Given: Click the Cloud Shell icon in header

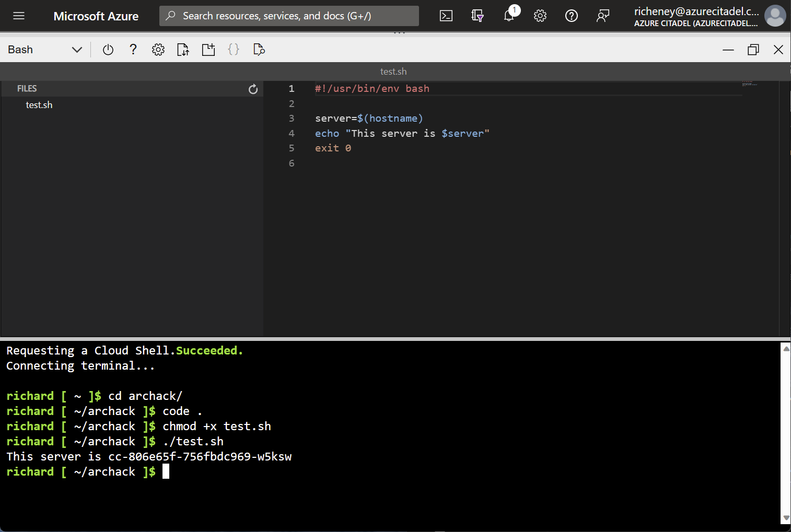Looking at the screenshot, I should [x=446, y=16].
